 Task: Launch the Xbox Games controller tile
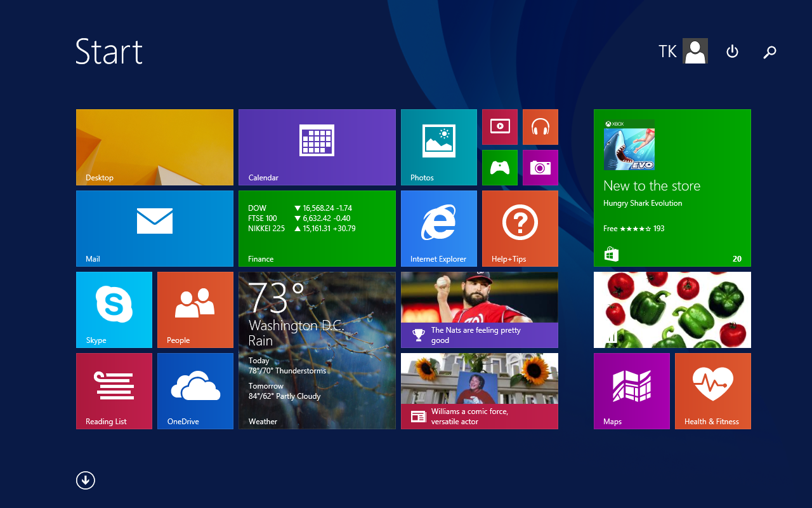(500, 168)
